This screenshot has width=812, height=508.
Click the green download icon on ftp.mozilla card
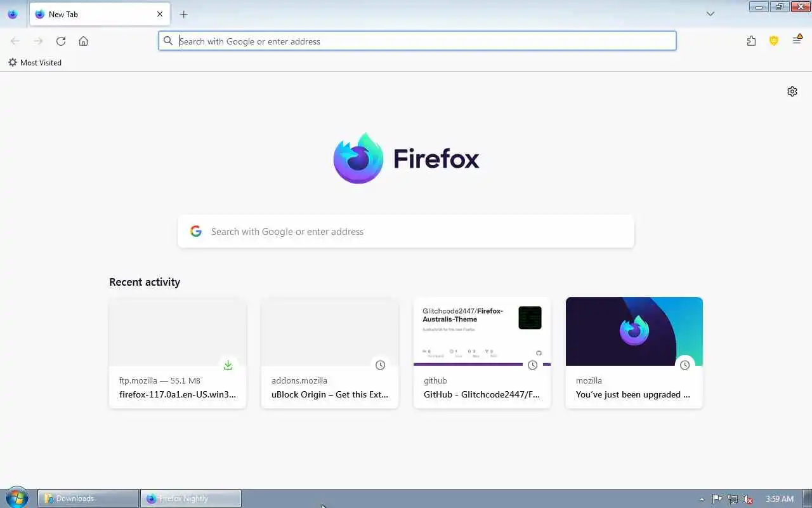228,365
